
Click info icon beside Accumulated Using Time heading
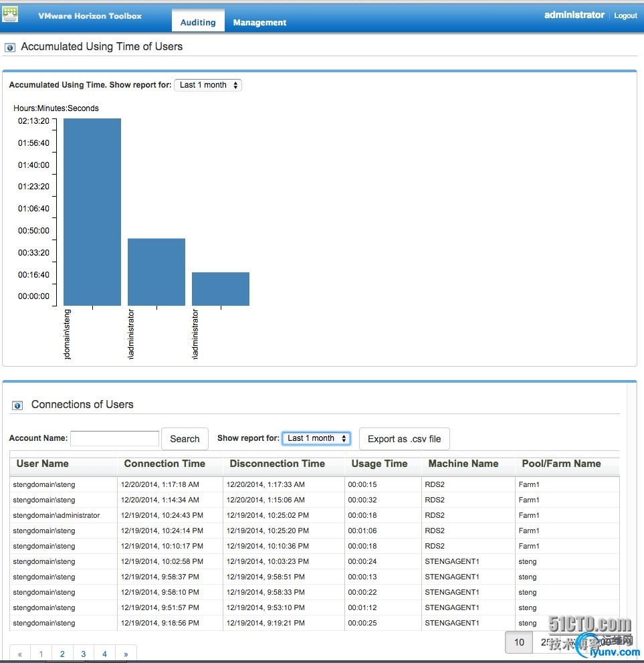click(10, 48)
